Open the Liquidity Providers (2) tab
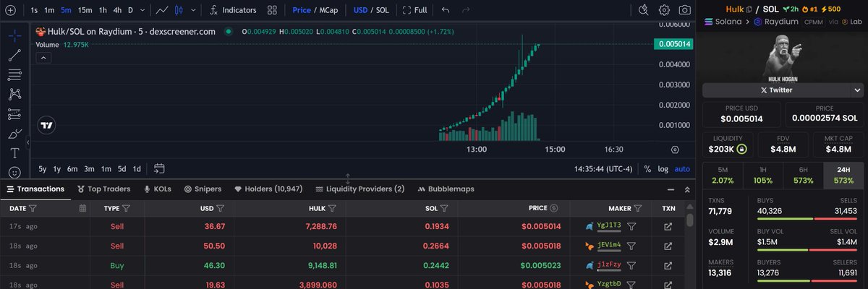 (360, 189)
